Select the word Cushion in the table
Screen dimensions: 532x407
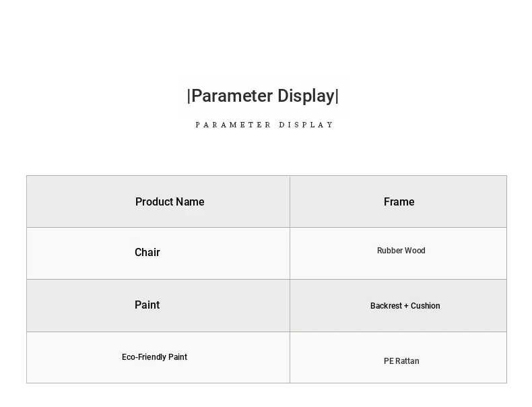click(x=425, y=306)
